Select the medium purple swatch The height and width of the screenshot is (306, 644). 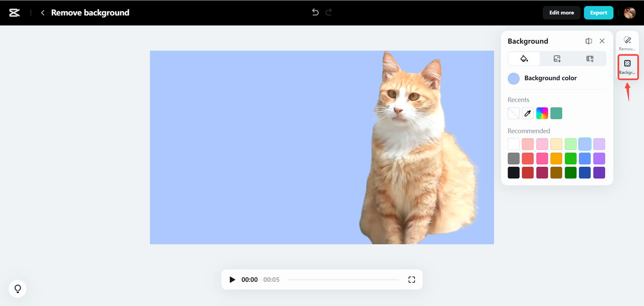click(x=599, y=159)
